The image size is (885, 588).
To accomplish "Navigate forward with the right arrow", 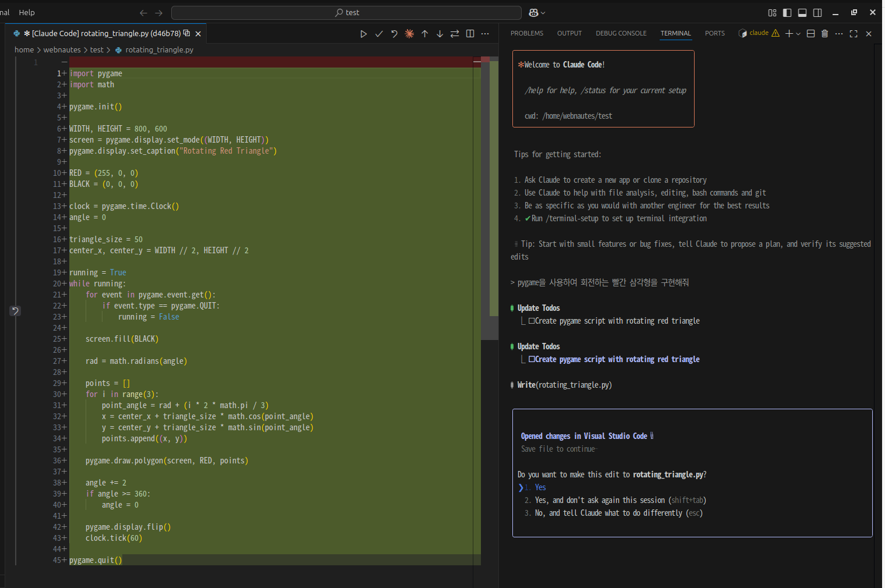I will tap(159, 13).
